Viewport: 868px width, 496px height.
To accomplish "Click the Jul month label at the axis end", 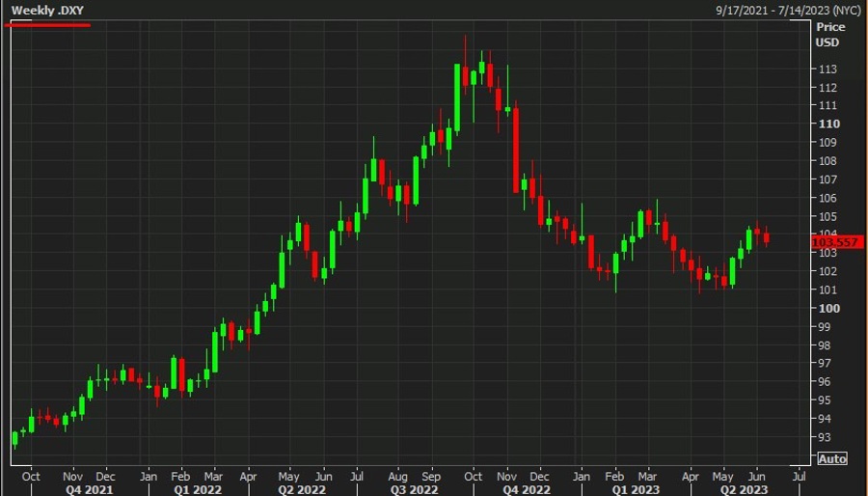I will pyautogui.click(x=799, y=476).
